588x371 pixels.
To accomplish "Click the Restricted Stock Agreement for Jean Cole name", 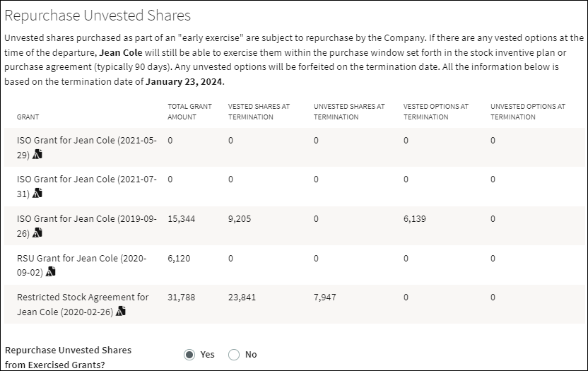I will (x=83, y=305).
